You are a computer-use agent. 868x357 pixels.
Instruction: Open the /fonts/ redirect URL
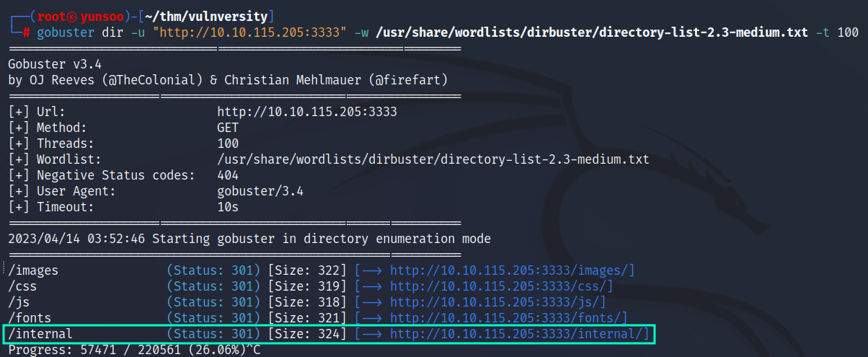[x=505, y=318]
